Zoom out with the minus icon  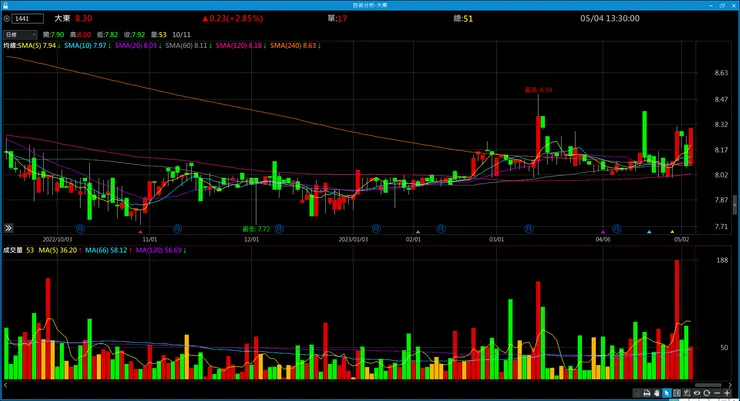(x=717, y=393)
